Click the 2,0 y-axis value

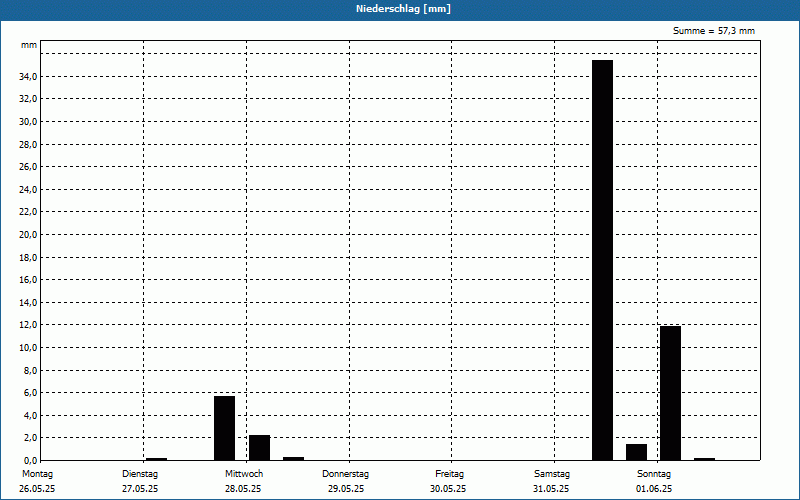31,438
